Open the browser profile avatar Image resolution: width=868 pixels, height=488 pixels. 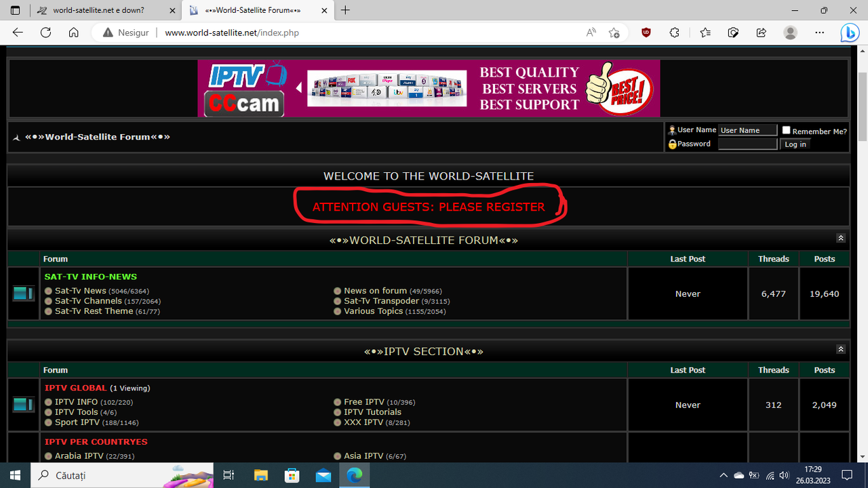tap(790, 33)
